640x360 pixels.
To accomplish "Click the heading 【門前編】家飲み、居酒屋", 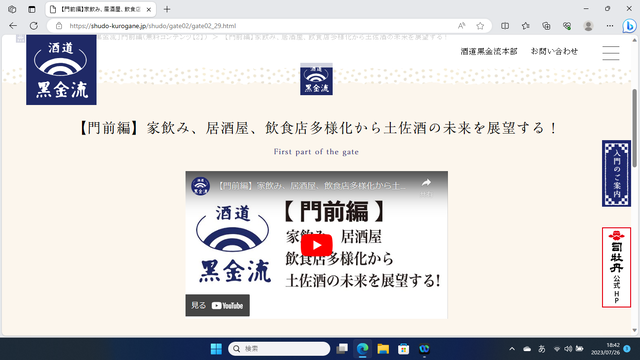I will [x=316, y=128].
